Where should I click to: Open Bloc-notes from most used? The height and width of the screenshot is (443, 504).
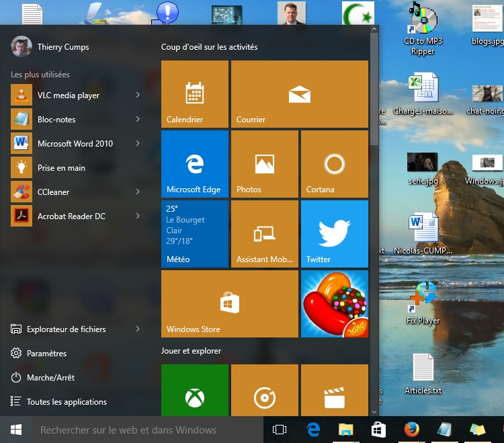(56, 119)
